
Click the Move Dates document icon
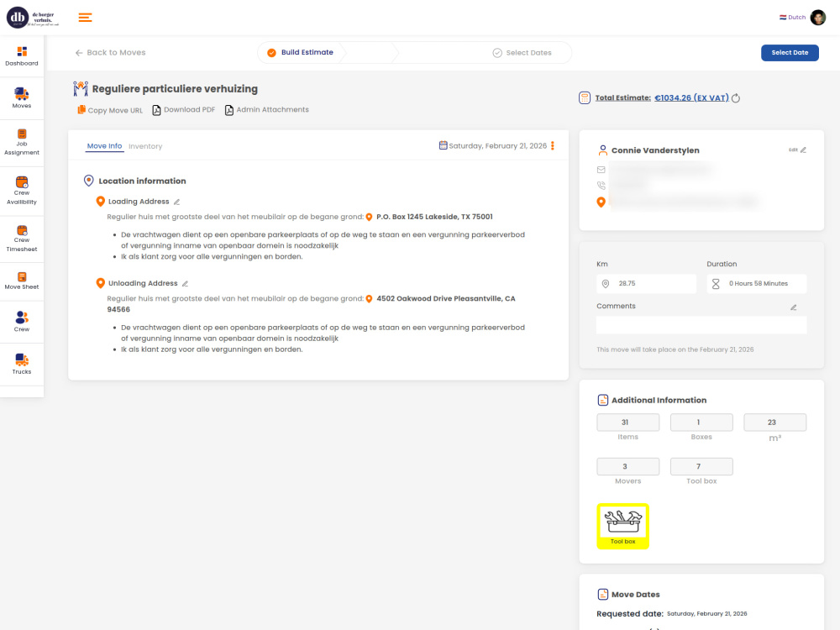click(x=602, y=595)
